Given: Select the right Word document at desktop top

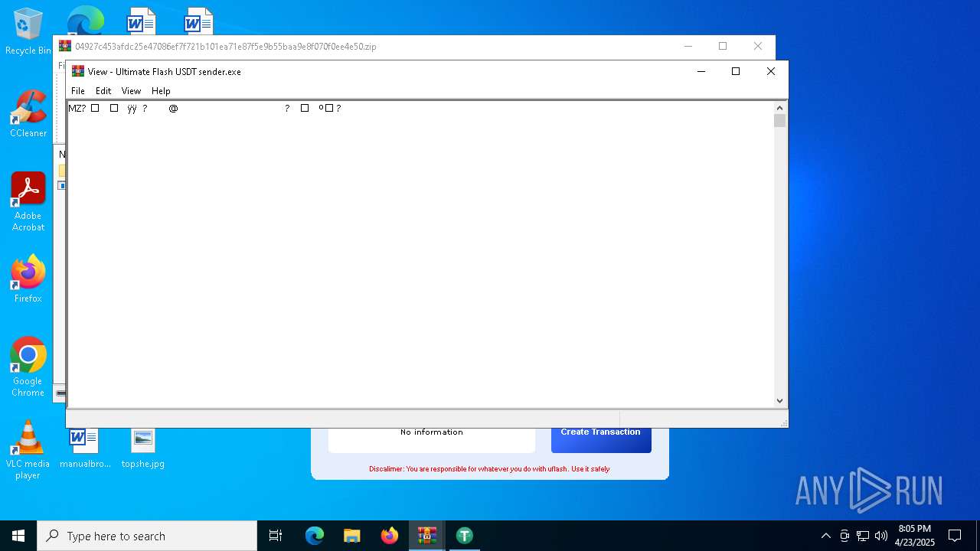Looking at the screenshot, I should (x=198, y=21).
